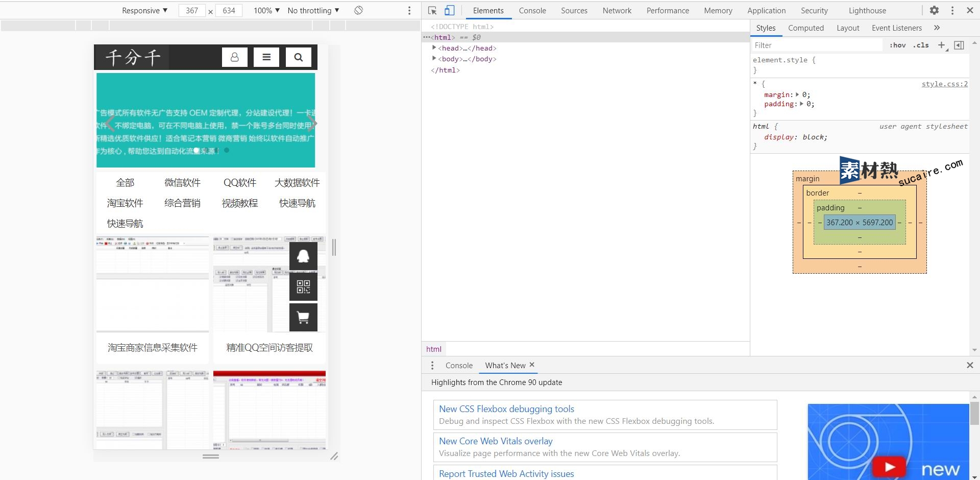980x480 pixels.
Task: Open the Responsive device dropdown
Action: pyautogui.click(x=144, y=10)
